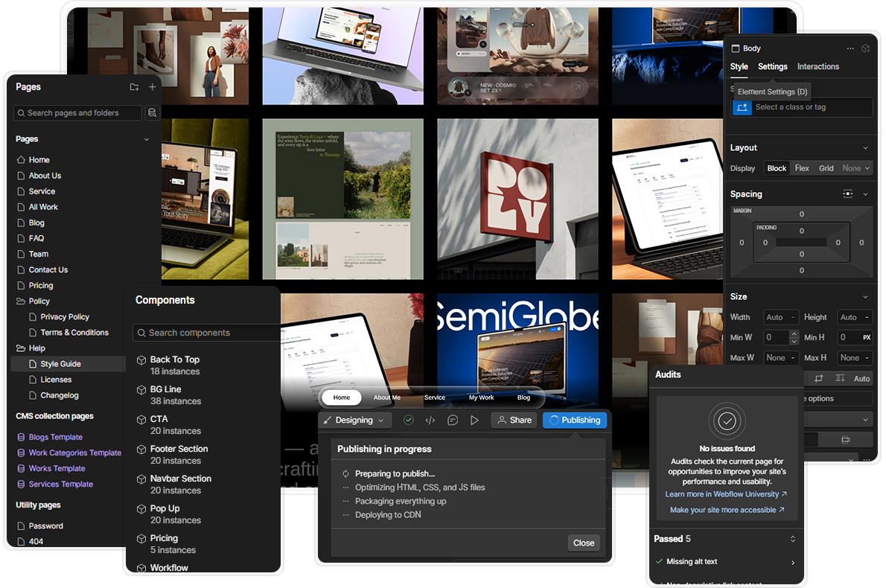Collapse the Spacing section chevron
886x588 pixels.
click(x=865, y=194)
